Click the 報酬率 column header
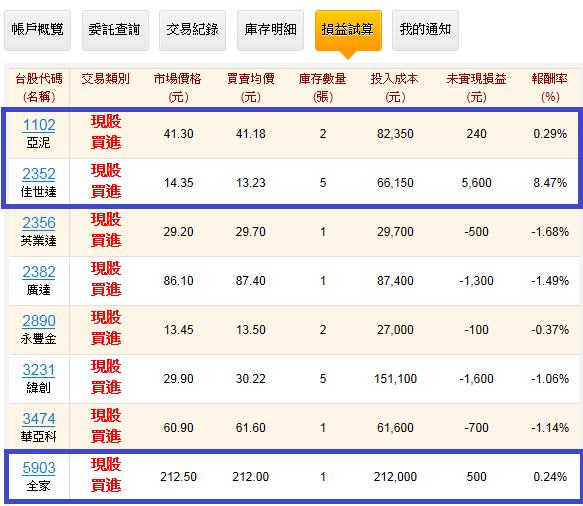The width and height of the screenshot is (583, 506). click(550, 88)
